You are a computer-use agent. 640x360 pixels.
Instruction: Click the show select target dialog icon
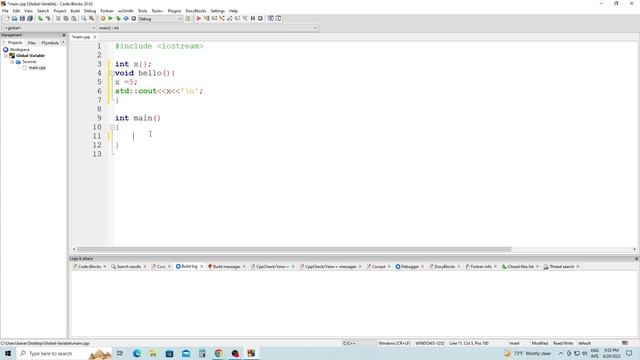click(x=188, y=18)
